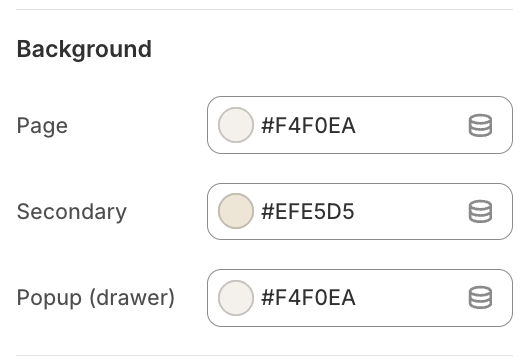Click the Secondary label

(x=72, y=212)
